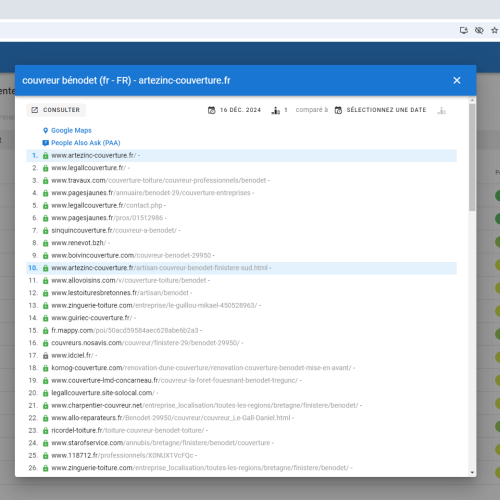Viewport: 500px width, 500px height.
Task: Click the CONSULTER button
Action: (x=56, y=110)
